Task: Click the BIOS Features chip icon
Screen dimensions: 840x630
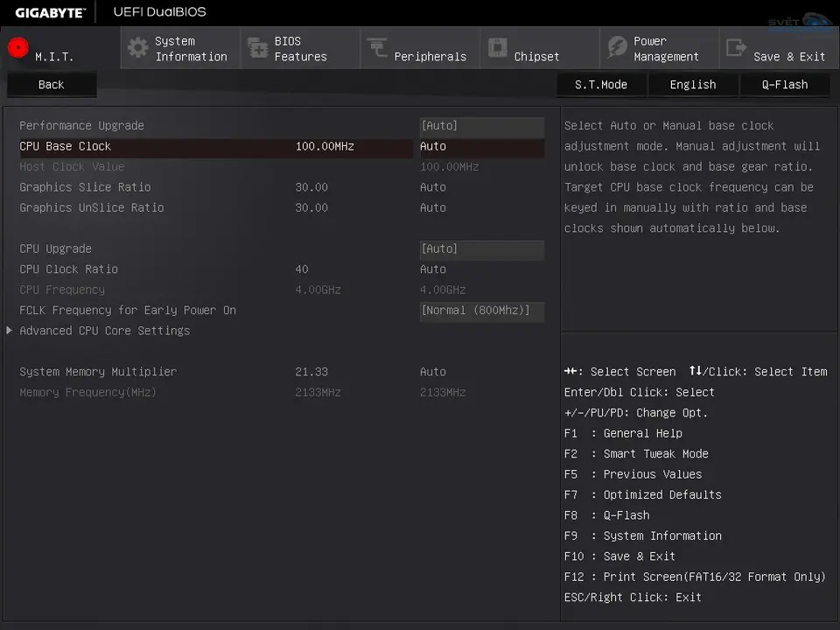Action: click(x=257, y=48)
